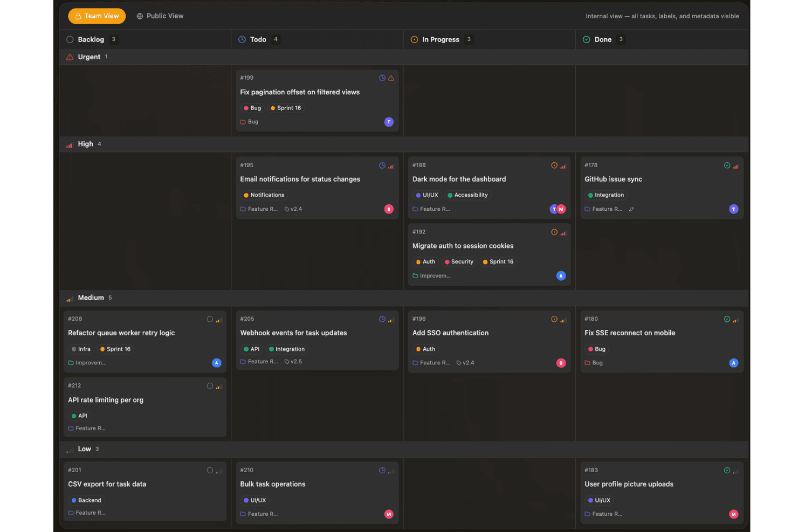
Task: Click the assignee avatar on card #199
Action: [389, 122]
